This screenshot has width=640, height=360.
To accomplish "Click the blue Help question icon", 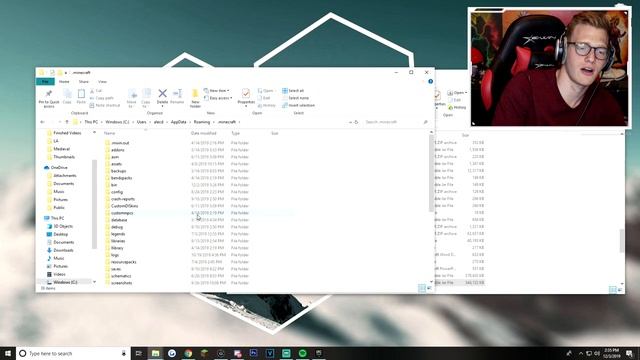I will point(430,81).
